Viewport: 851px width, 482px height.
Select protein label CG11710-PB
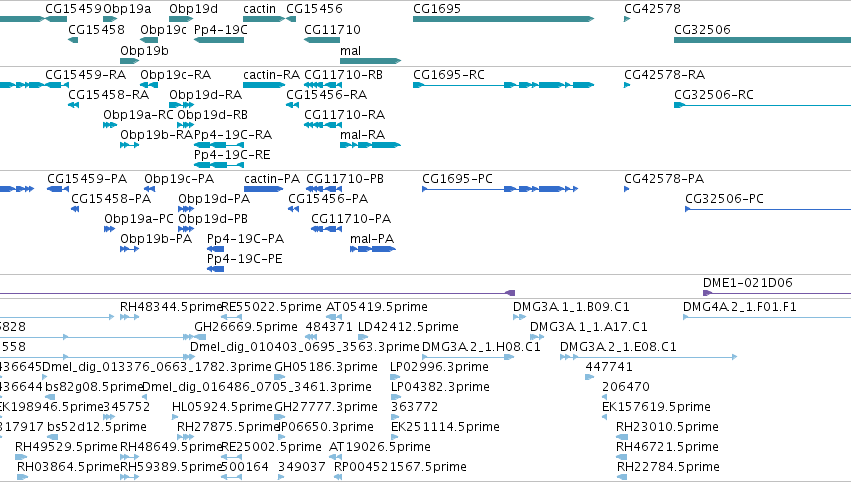[345, 179]
